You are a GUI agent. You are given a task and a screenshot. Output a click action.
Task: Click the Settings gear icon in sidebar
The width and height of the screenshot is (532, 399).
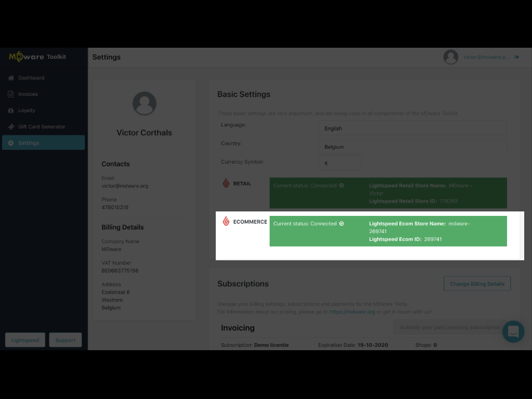(x=11, y=143)
